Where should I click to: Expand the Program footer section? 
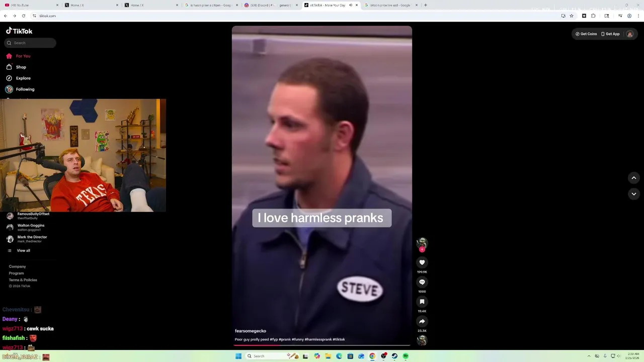(x=16, y=273)
